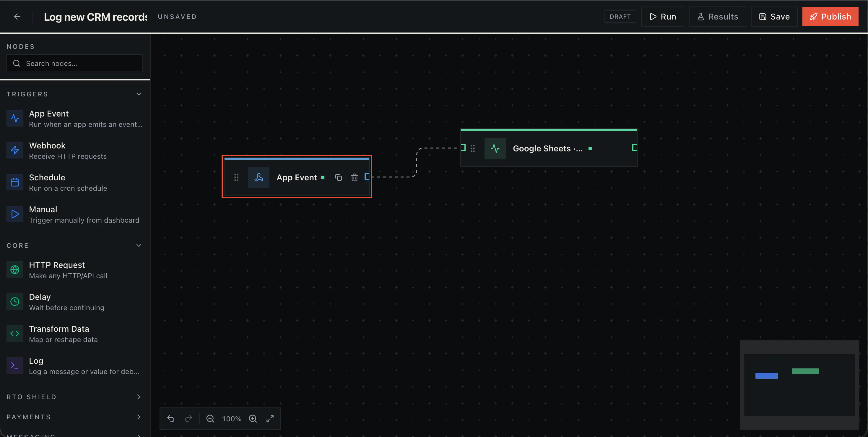Click the green node in the minimap
The height and width of the screenshot is (437, 868).
click(805, 372)
